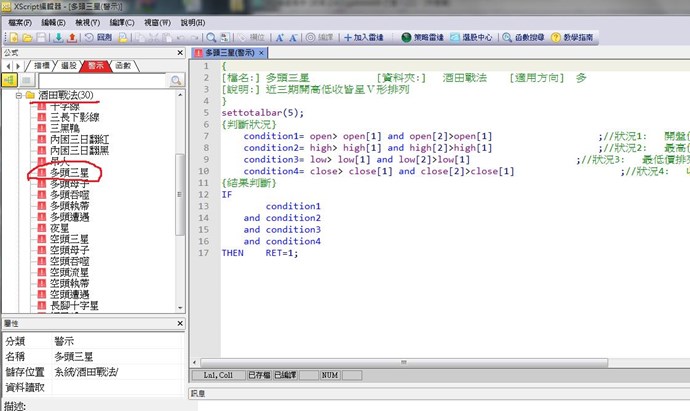Click the formula tree vertical scrollbar
Screen dimensions: 690x411
[181, 200]
